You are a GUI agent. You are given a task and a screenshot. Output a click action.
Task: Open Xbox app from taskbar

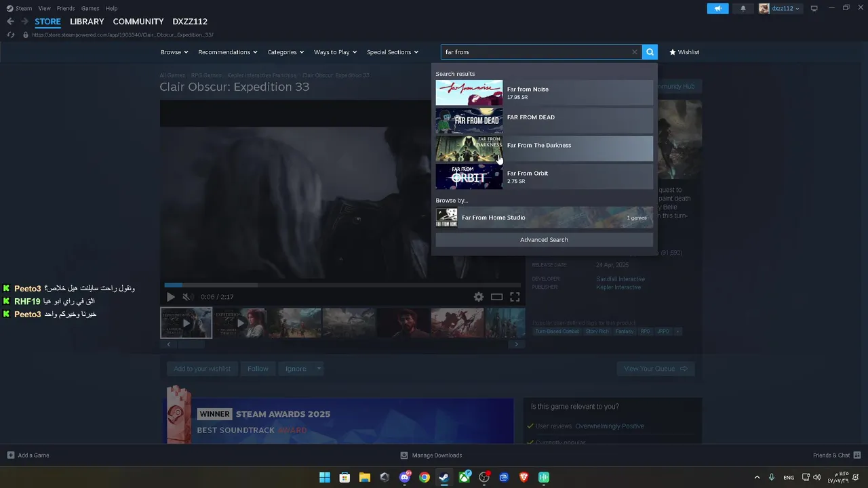coord(465,477)
